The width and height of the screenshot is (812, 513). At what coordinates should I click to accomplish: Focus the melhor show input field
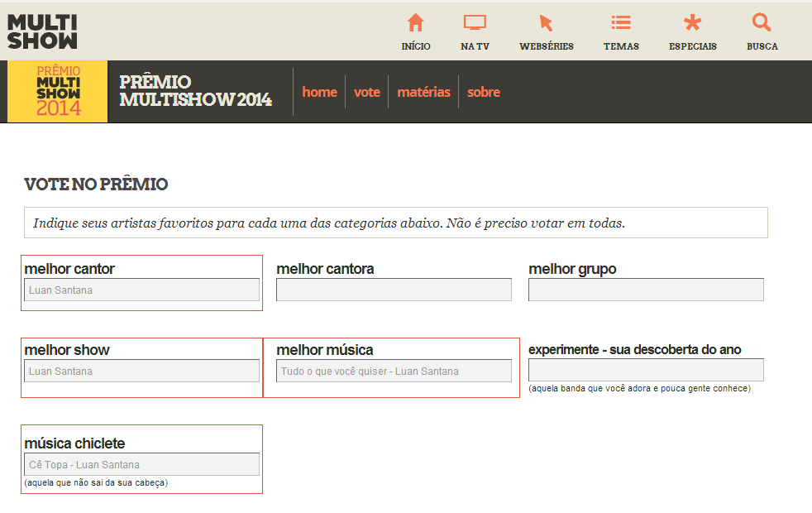[142, 371]
